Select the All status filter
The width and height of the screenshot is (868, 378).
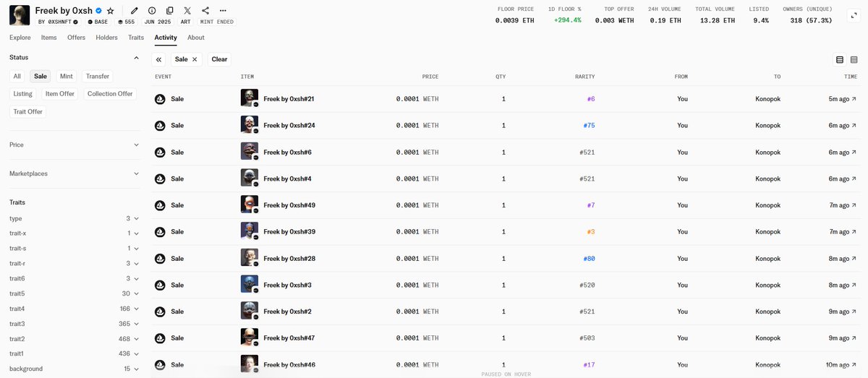pyautogui.click(x=17, y=76)
